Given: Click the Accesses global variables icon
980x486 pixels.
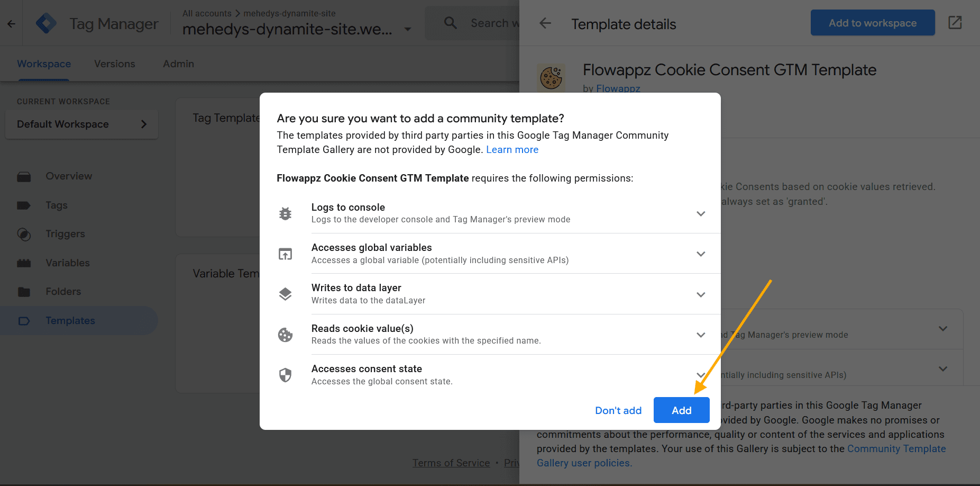Looking at the screenshot, I should click(285, 254).
